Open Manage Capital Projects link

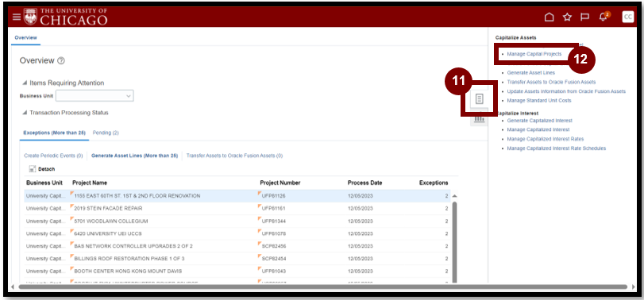click(x=534, y=54)
